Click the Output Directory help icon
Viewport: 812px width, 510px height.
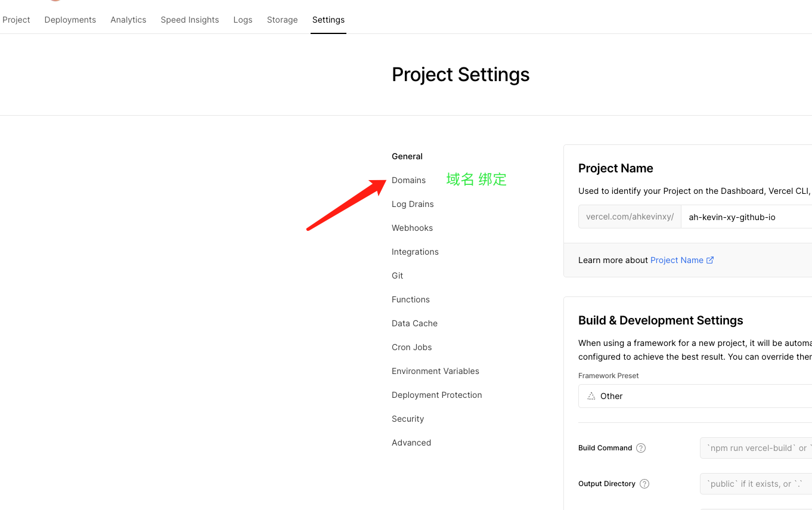[644, 484]
